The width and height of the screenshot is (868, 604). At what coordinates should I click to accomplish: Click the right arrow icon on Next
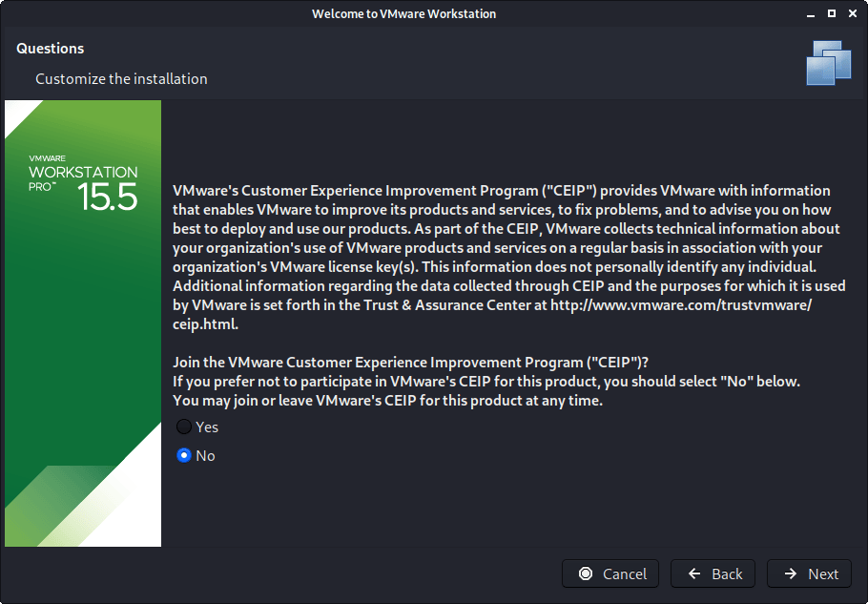[x=790, y=573]
